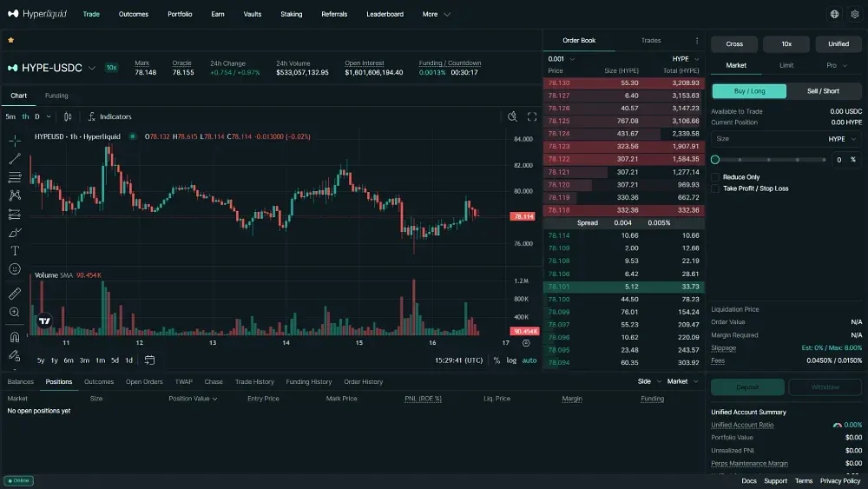Open the More navigation dropdown
This screenshot has width=868, height=489.
click(x=437, y=15)
